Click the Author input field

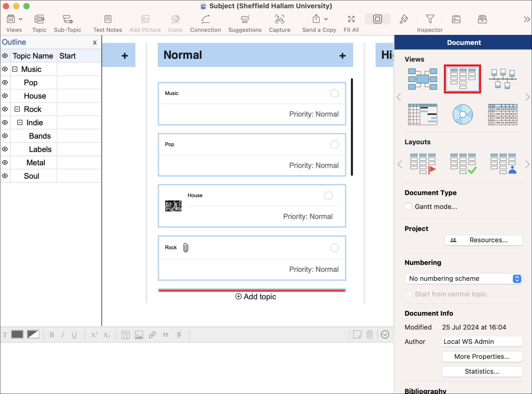482,342
